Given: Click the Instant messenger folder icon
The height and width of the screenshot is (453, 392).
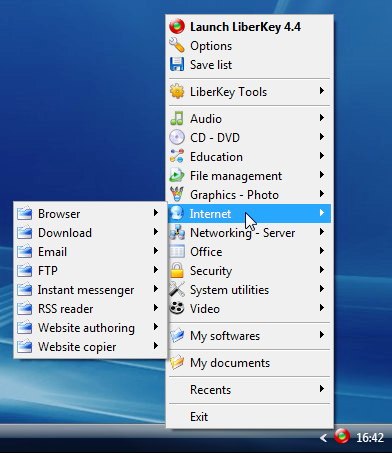Looking at the screenshot, I should click(25, 289).
